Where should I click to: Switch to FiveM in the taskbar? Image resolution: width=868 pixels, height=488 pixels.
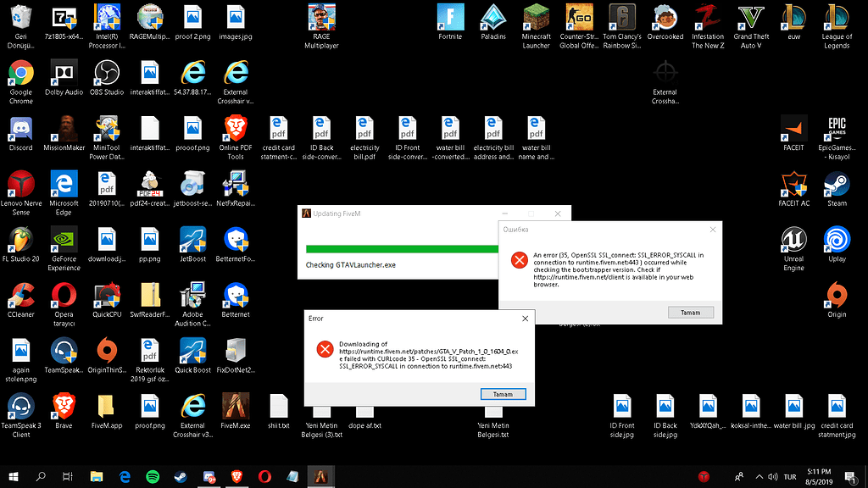pos(319,476)
